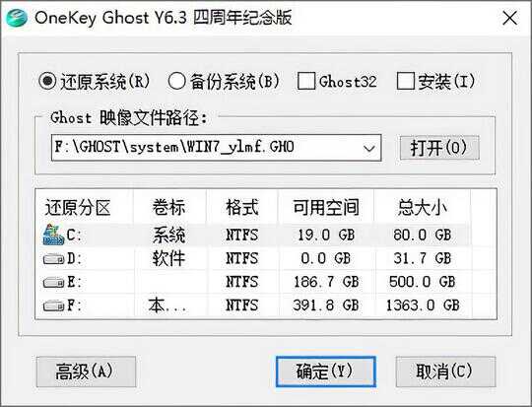
Task: Click the 可用空间 column header
Action: [x=326, y=207]
